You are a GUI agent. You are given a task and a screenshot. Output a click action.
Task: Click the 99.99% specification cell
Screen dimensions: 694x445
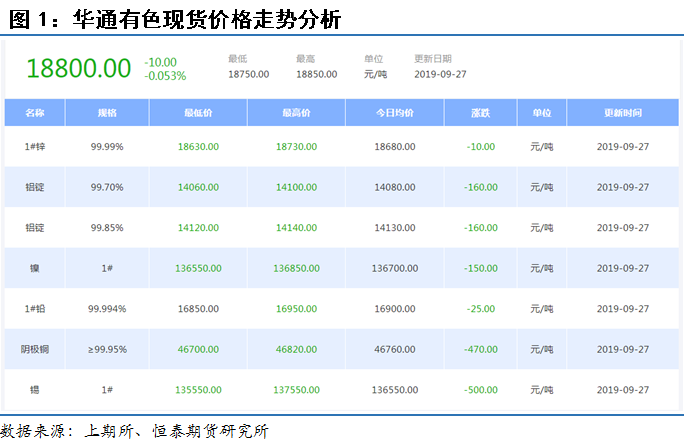click(107, 147)
